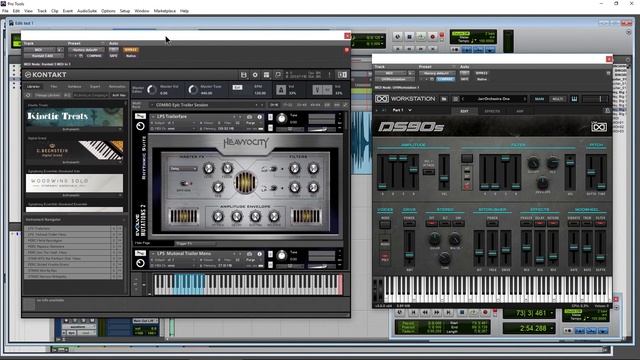This screenshot has height=360, width=640.
Task: Click rewind button in bottom transport bar
Action: (x=425, y=312)
